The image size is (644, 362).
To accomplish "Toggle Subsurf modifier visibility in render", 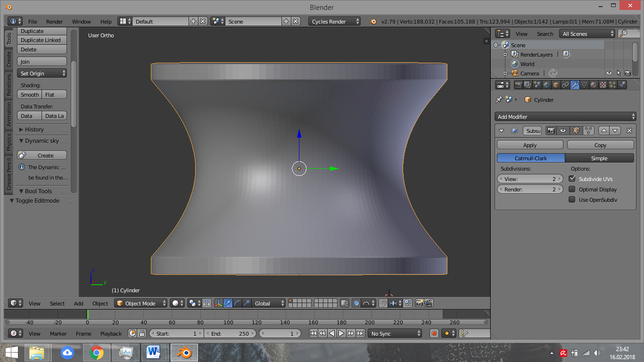I will [x=551, y=131].
